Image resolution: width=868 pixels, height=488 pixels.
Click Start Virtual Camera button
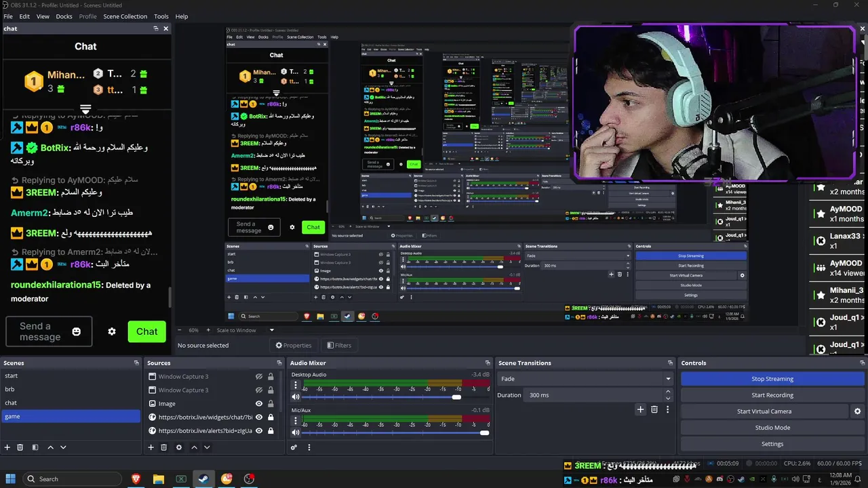764,411
